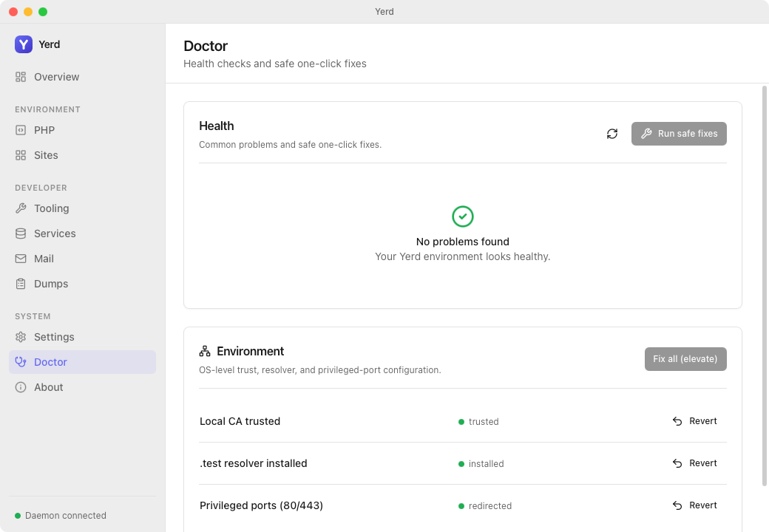Click the 'trusted' status label

[x=484, y=422]
